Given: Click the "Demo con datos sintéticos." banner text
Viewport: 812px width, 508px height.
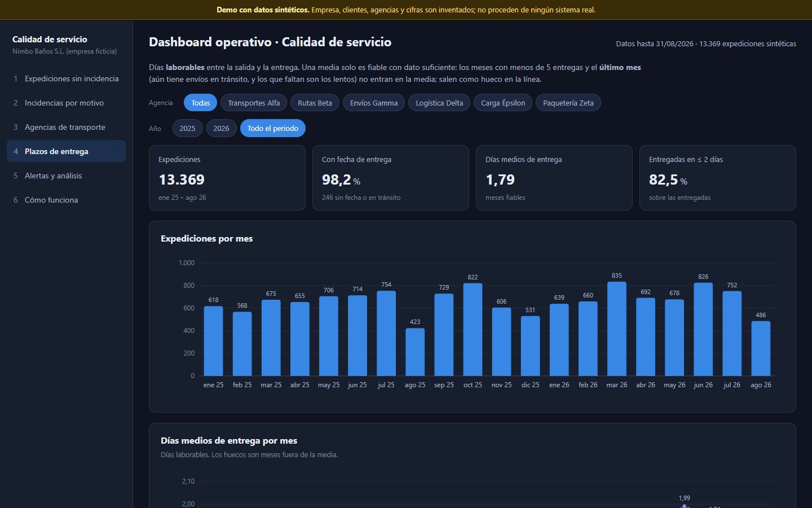Looking at the screenshot, I should [263, 10].
